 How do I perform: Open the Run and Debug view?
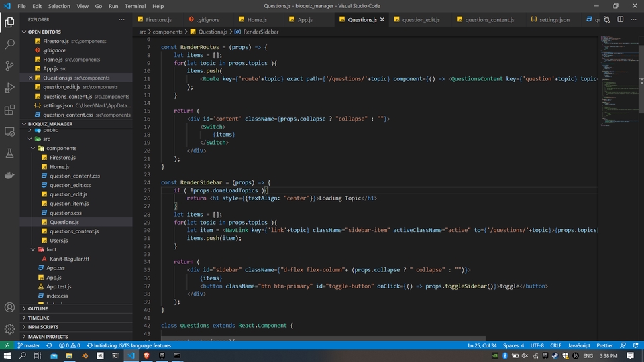click(x=9, y=88)
